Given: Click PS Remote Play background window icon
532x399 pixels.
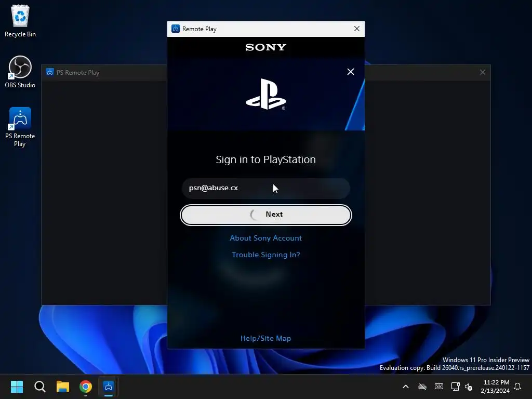Looking at the screenshot, I should tap(50, 72).
